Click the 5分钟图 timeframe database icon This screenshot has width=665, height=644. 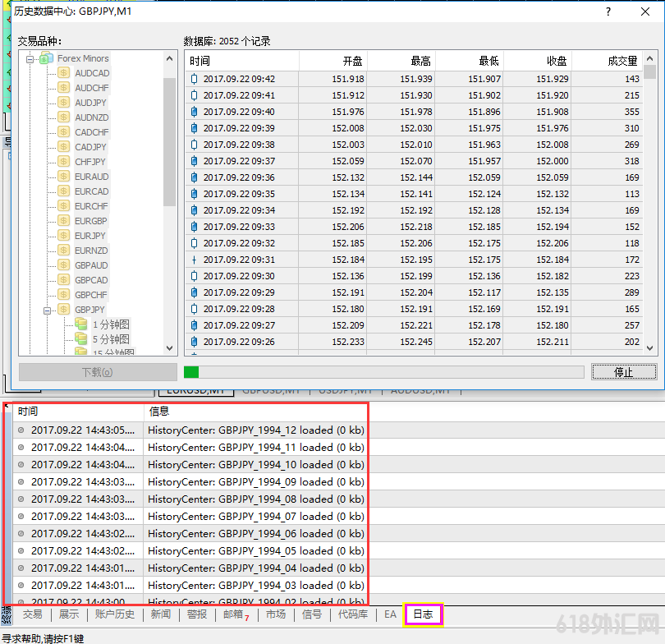(x=81, y=339)
